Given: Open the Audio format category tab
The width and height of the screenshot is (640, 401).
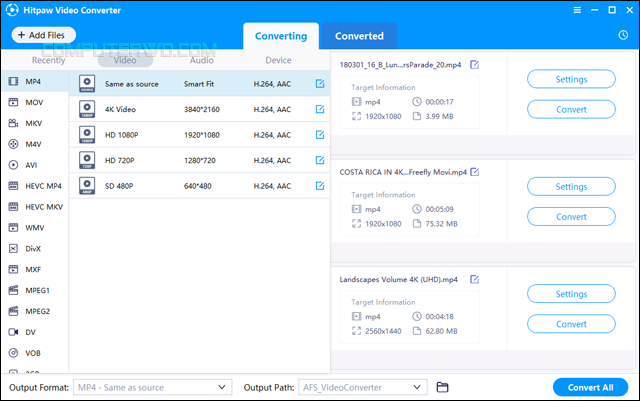Looking at the screenshot, I should pos(202,60).
